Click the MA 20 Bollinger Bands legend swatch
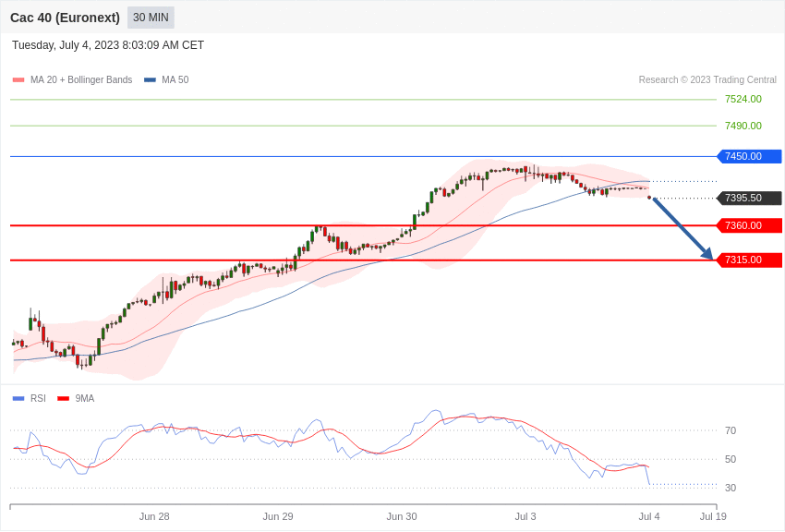 [x=18, y=80]
